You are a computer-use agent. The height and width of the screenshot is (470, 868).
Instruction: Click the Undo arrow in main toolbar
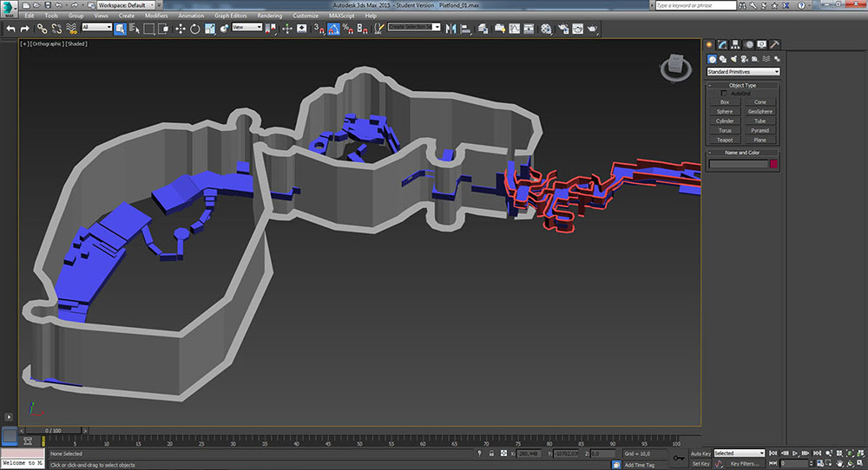pos(10,29)
